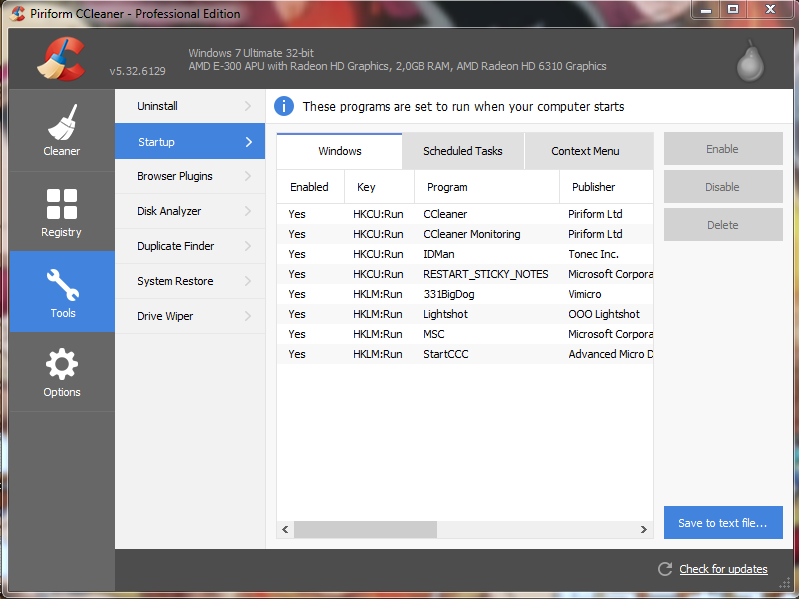Open System Restore tool
This screenshot has height=599, width=799.
pos(190,281)
